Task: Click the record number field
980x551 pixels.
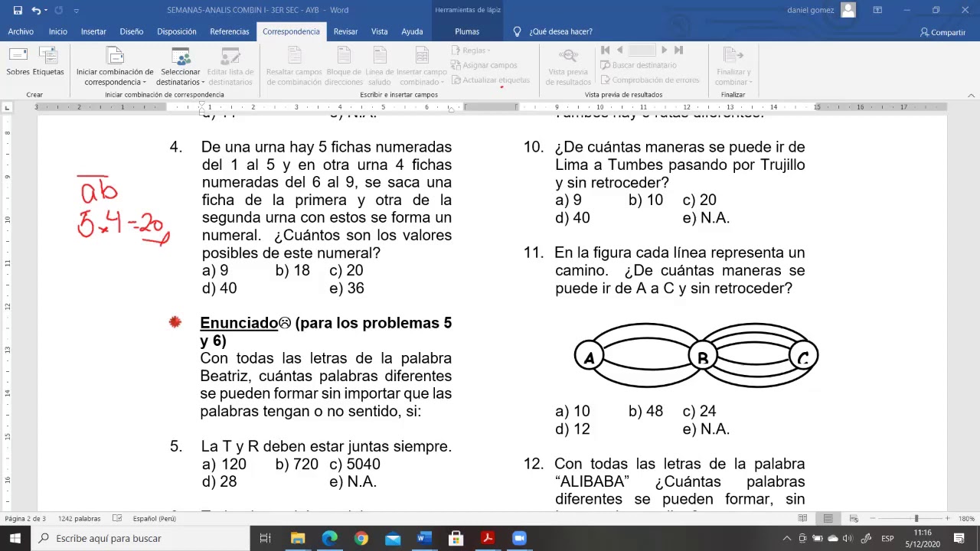Action: click(642, 51)
